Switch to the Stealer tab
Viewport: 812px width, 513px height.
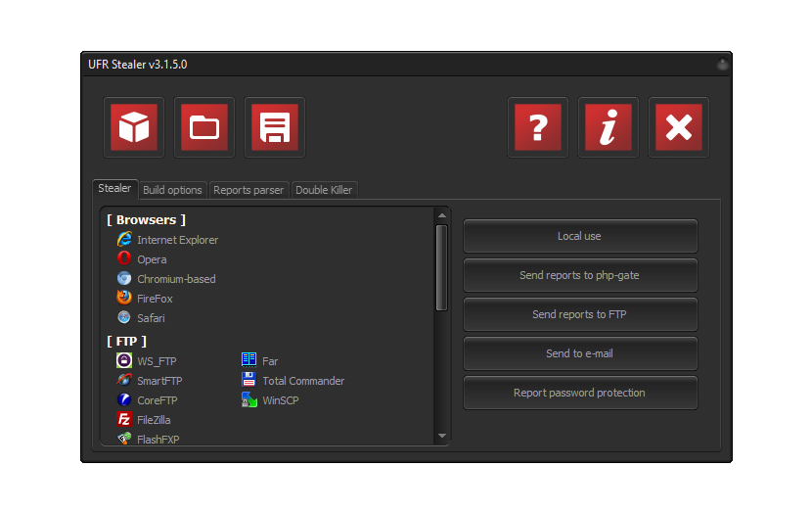coord(115,189)
